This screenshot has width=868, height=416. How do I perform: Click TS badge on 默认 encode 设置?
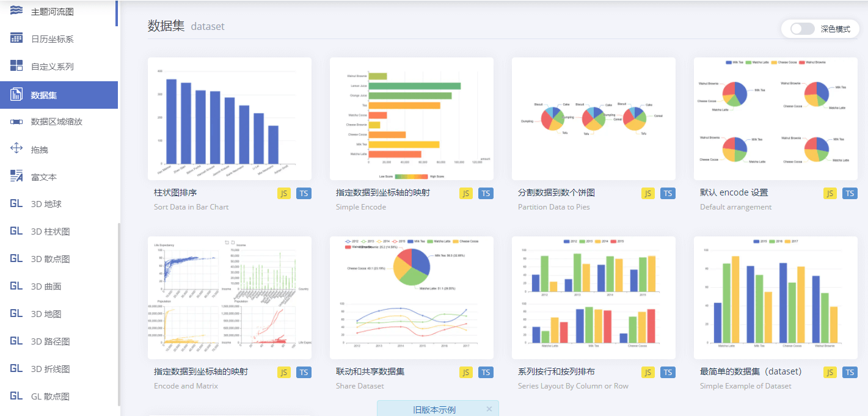point(850,193)
